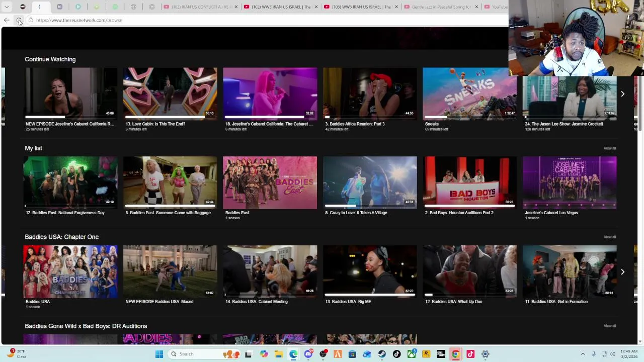The height and width of the screenshot is (362, 644).
Task: Close the '(102) WW3 IRAN US ISRAEL' tab
Action: tap(316, 7)
